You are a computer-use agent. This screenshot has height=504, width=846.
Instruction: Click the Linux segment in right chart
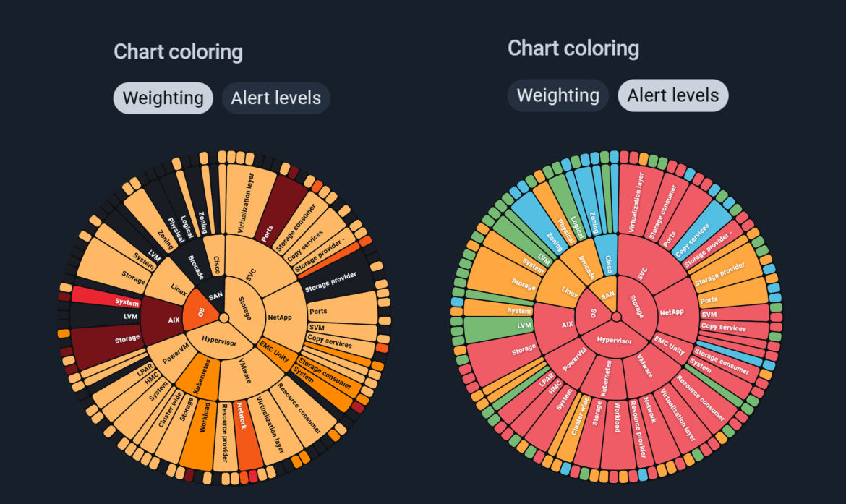[x=570, y=293]
